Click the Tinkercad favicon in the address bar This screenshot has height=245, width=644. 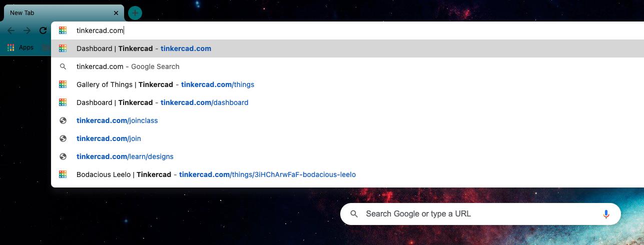(63, 30)
